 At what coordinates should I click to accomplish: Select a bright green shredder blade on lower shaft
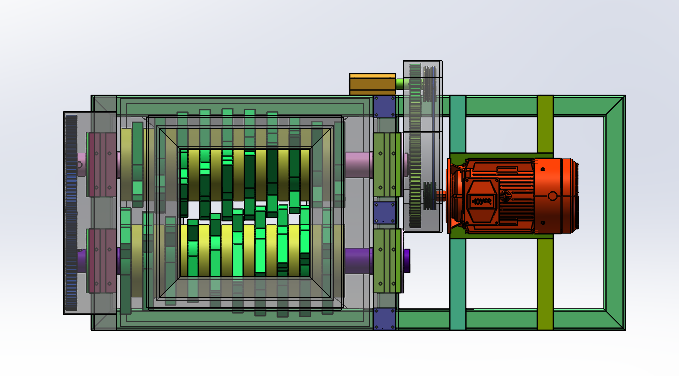click(x=237, y=243)
